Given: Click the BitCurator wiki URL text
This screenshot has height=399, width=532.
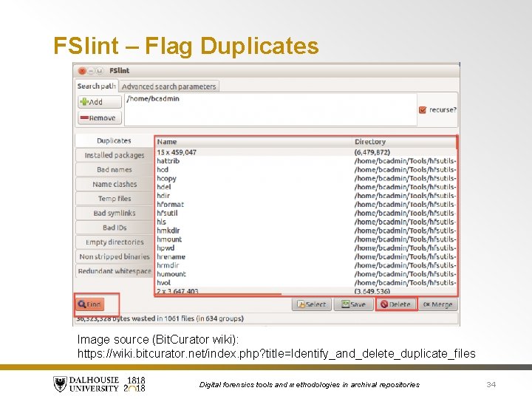Looking at the screenshot, I should point(276,353).
